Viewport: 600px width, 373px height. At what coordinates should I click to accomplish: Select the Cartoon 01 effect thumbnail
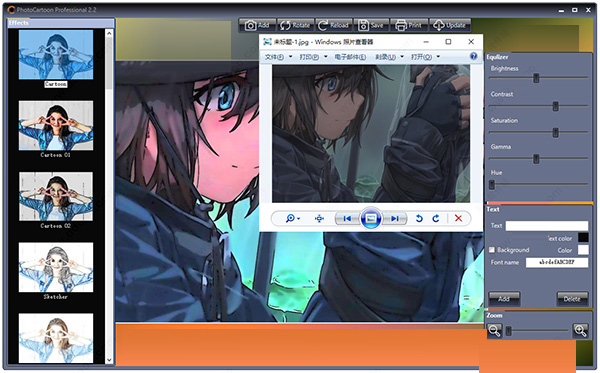56,125
